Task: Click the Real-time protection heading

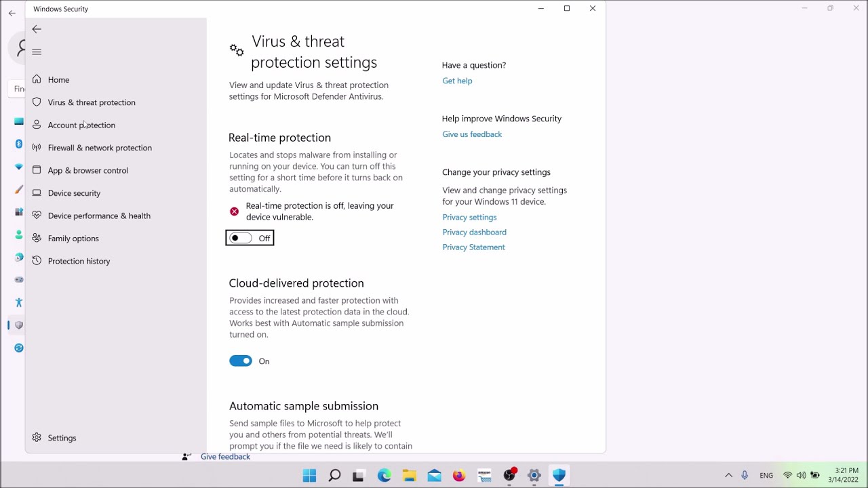Action: [x=279, y=138]
